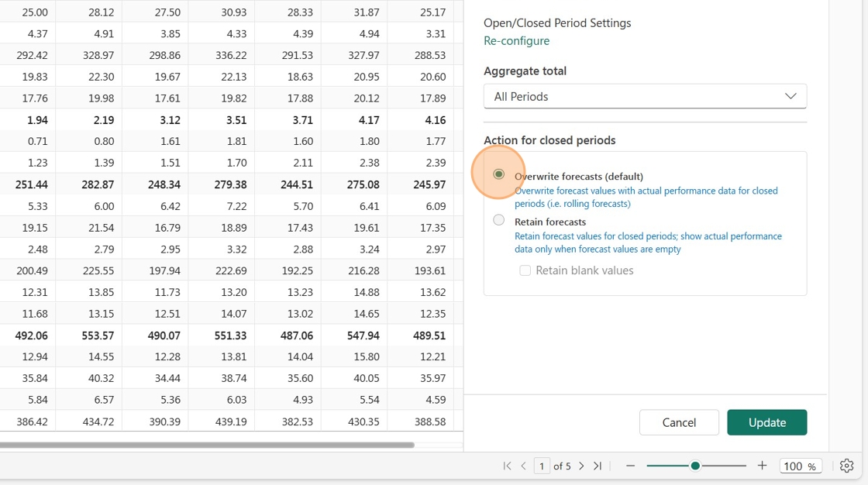Select Retain forecasts radio button
Image resolution: width=868 pixels, height=485 pixels.
(x=499, y=220)
